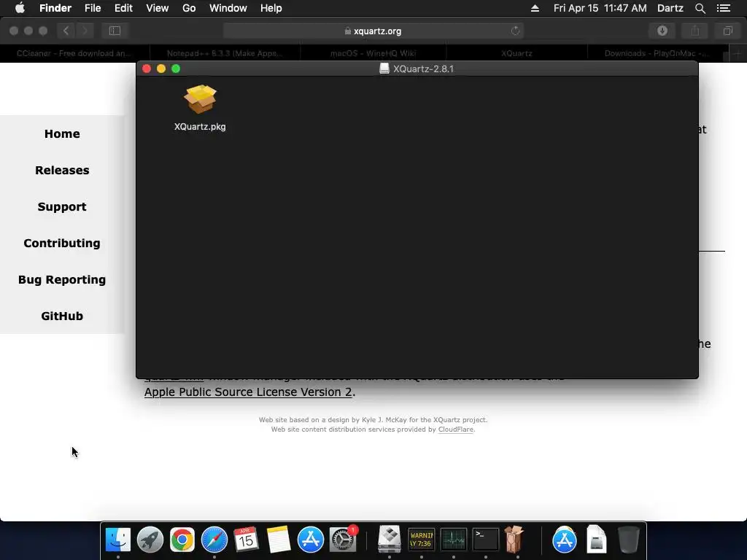The height and width of the screenshot is (560, 747).
Task: Open Notification Center list icon
Action: tap(724, 8)
